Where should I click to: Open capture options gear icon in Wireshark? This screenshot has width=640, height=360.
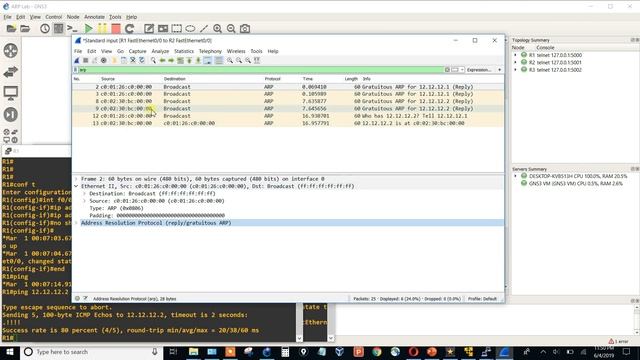[104, 60]
